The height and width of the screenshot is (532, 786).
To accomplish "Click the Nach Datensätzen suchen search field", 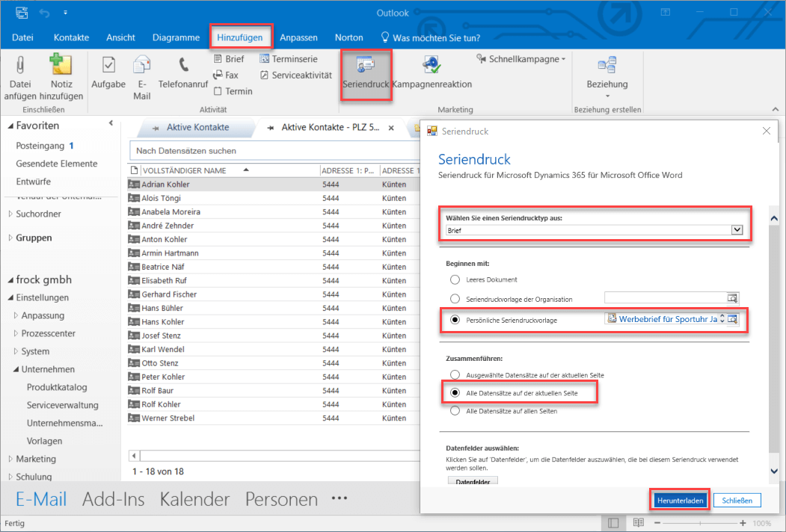I will [x=274, y=151].
